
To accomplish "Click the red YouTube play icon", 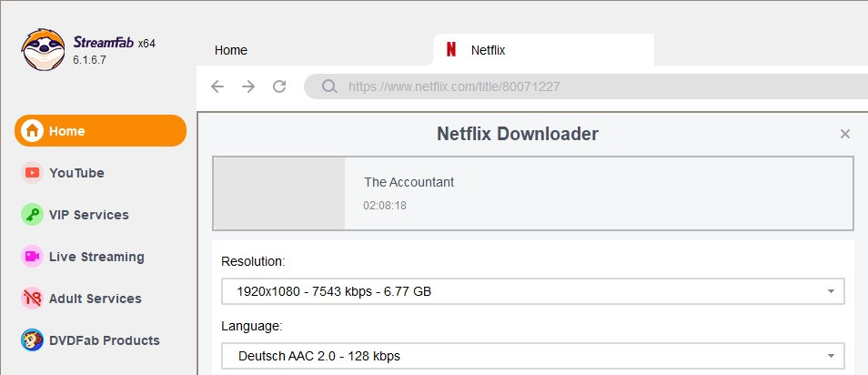I will tap(32, 173).
